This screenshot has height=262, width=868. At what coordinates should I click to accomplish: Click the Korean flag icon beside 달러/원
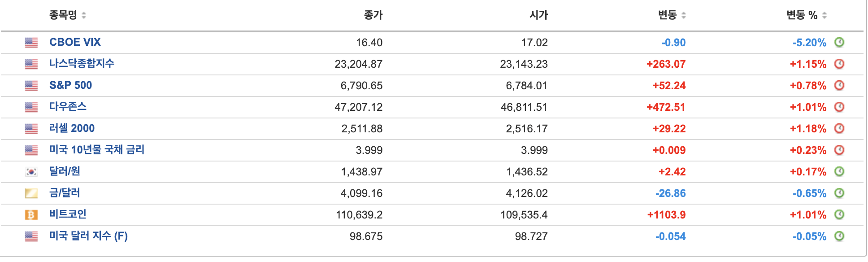coord(32,171)
